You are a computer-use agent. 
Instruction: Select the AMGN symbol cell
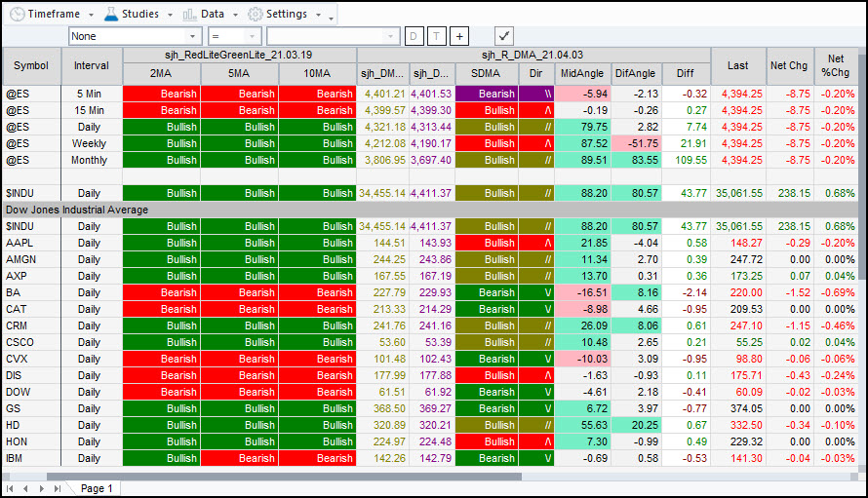coord(31,259)
